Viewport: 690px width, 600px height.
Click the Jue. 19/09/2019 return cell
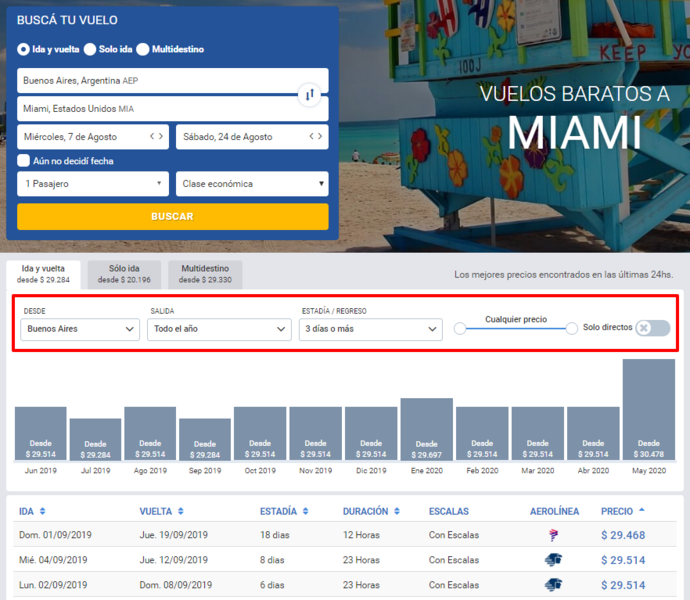click(173, 535)
